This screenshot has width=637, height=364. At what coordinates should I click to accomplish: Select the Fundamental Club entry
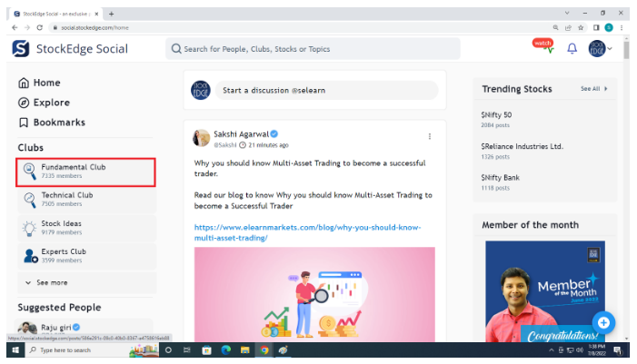(x=73, y=171)
